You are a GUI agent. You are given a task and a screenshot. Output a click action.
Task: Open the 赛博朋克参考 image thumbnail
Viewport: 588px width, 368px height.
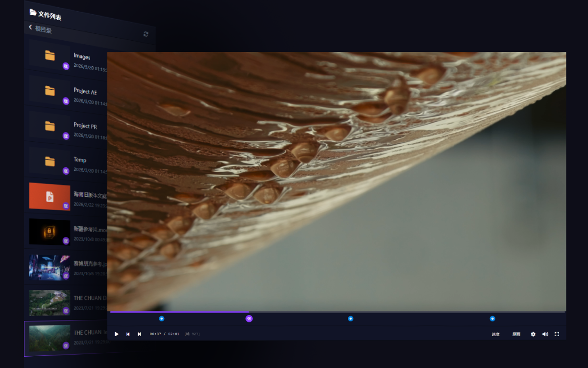coord(49,267)
